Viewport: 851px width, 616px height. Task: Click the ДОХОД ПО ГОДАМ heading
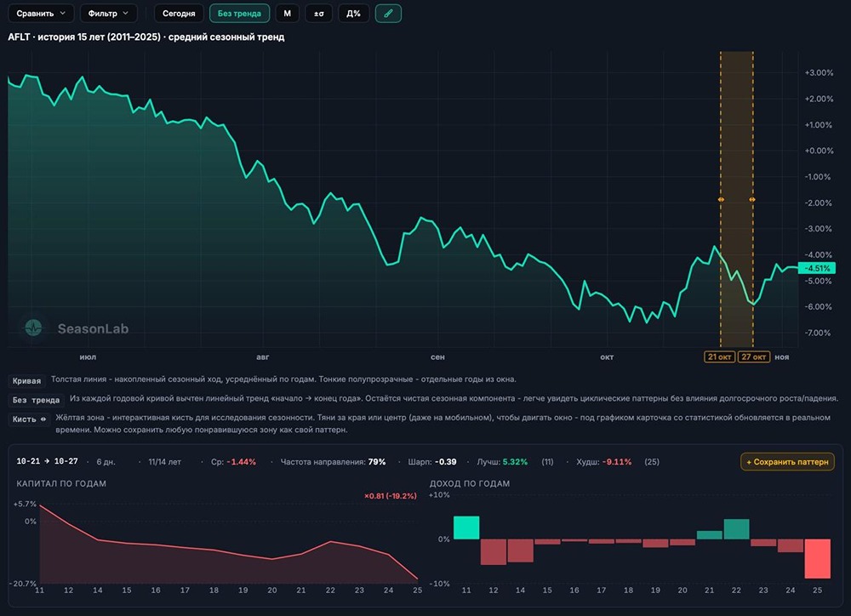[470, 483]
